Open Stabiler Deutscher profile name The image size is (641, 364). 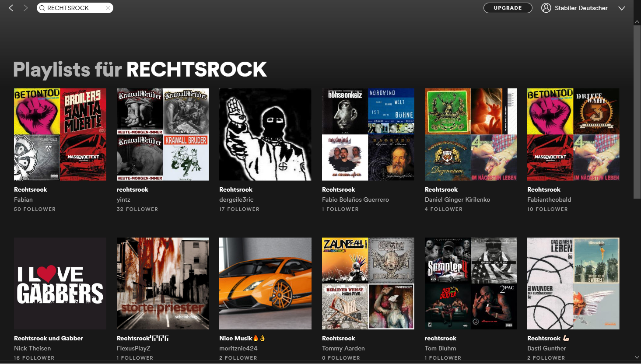581,8
